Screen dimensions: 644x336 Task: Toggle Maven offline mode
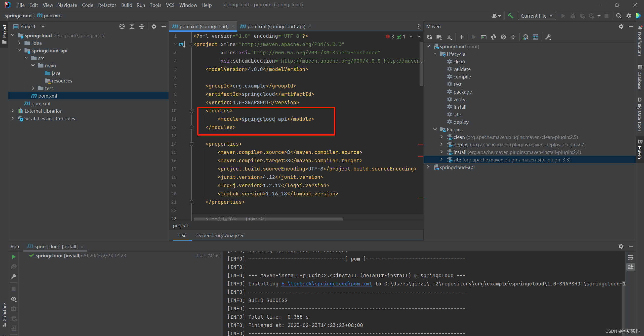493,37
